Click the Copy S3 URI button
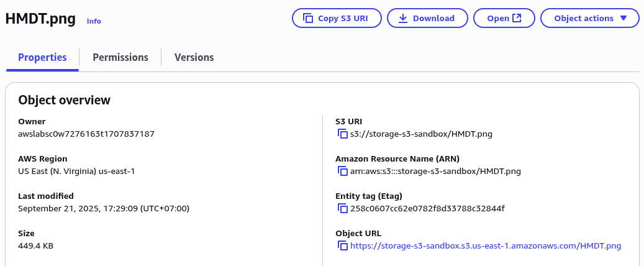 pos(337,18)
